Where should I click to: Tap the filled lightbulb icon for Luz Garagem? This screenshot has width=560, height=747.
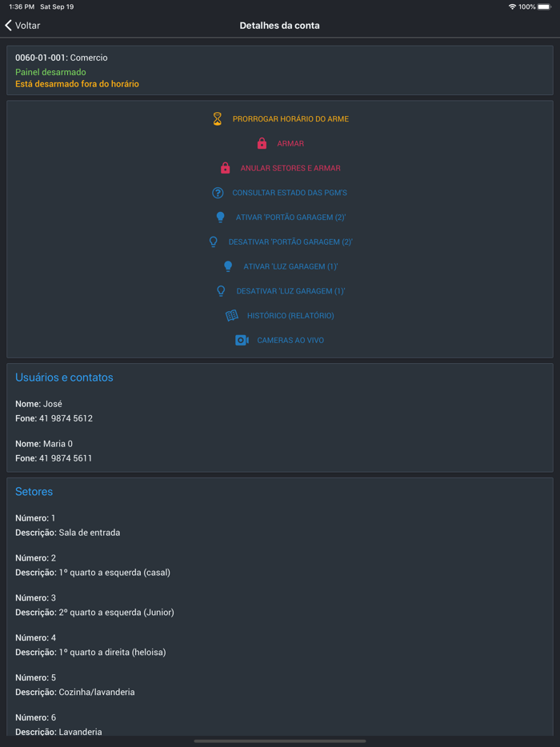tap(228, 266)
